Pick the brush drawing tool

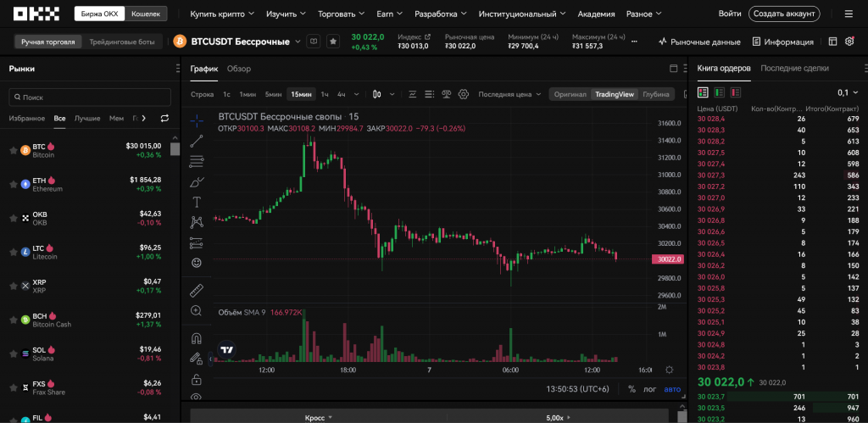pyautogui.click(x=197, y=181)
